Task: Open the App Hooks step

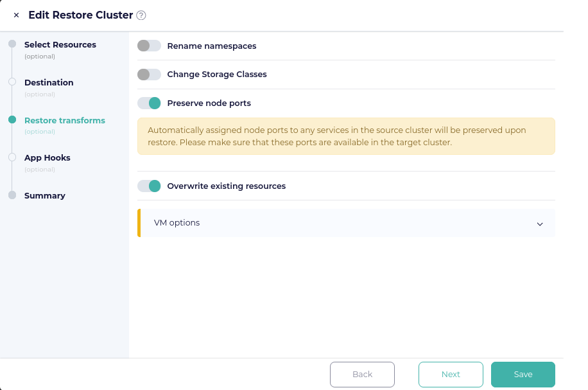Action: click(x=48, y=157)
